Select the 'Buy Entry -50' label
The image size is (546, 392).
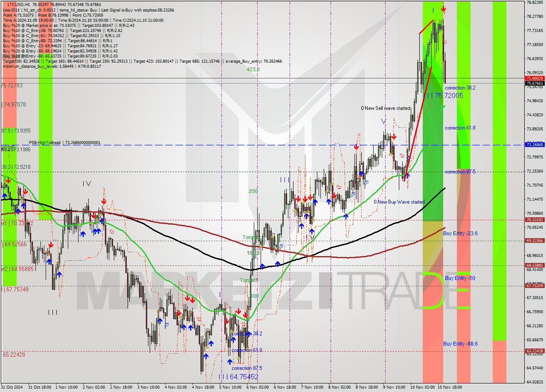pos(459,278)
